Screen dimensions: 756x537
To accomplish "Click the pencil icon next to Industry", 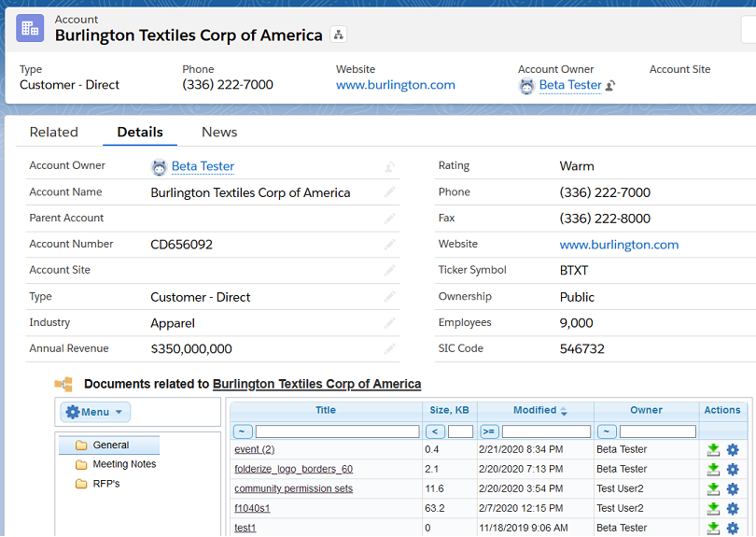I will [389, 323].
